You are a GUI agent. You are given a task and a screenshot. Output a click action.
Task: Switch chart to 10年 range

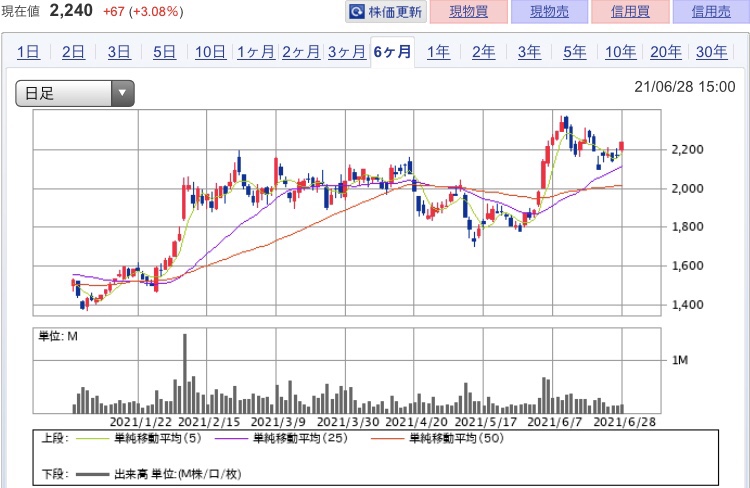(620, 52)
